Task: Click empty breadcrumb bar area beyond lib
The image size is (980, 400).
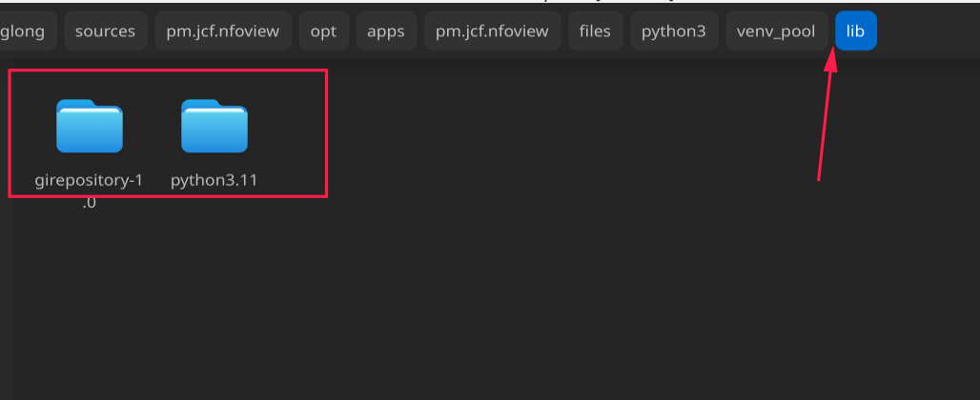Action: [931, 30]
